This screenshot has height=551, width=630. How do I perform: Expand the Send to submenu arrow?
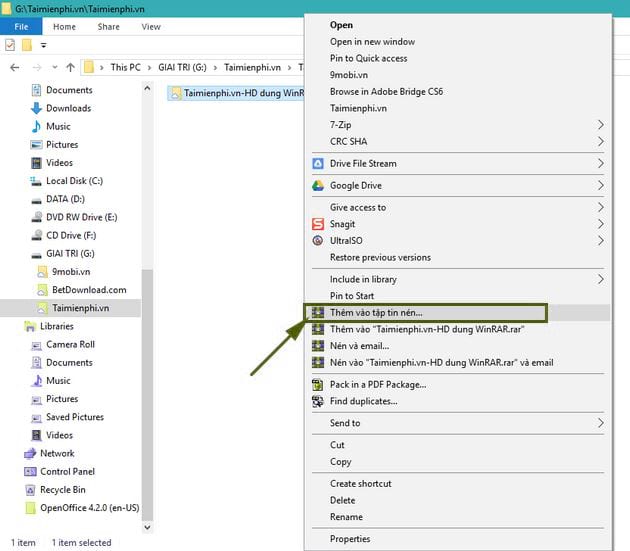pyautogui.click(x=601, y=423)
